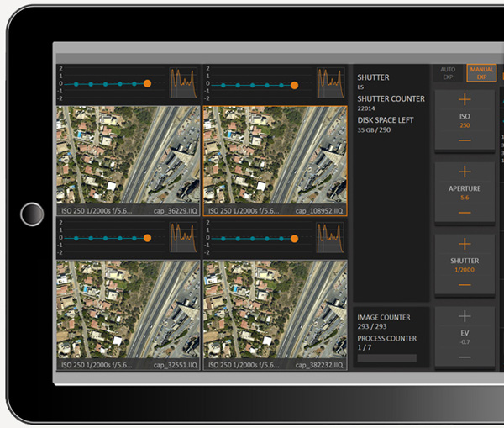The width and height of the screenshot is (504, 428).
Task: Decrease ISO with the minus icon
Action: click(465, 140)
